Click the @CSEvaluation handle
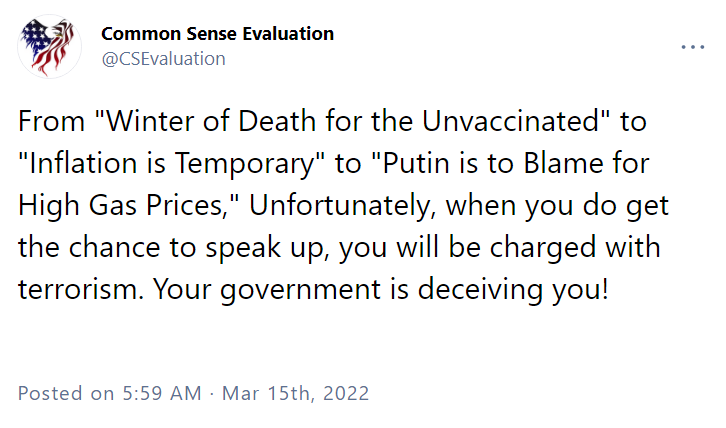The width and height of the screenshot is (726, 428). [163, 59]
